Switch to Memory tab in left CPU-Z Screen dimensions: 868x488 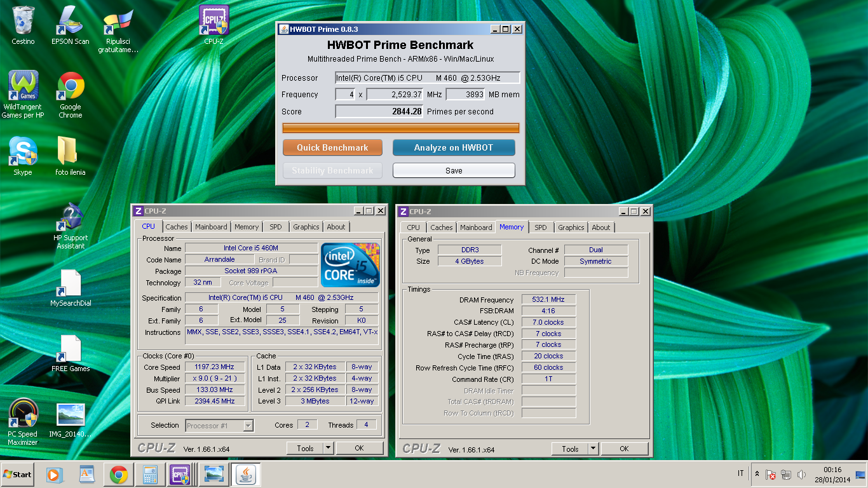click(247, 227)
